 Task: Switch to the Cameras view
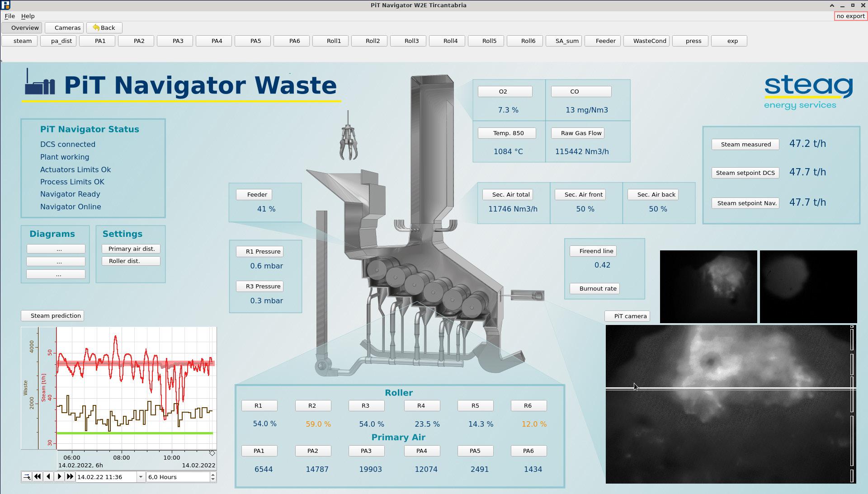64,28
